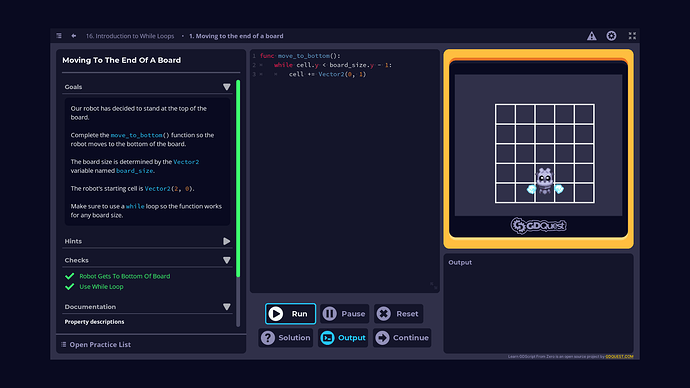Click the pause icon in Pause button
Image resolution: width=690 pixels, height=388 pixels.
330,314
